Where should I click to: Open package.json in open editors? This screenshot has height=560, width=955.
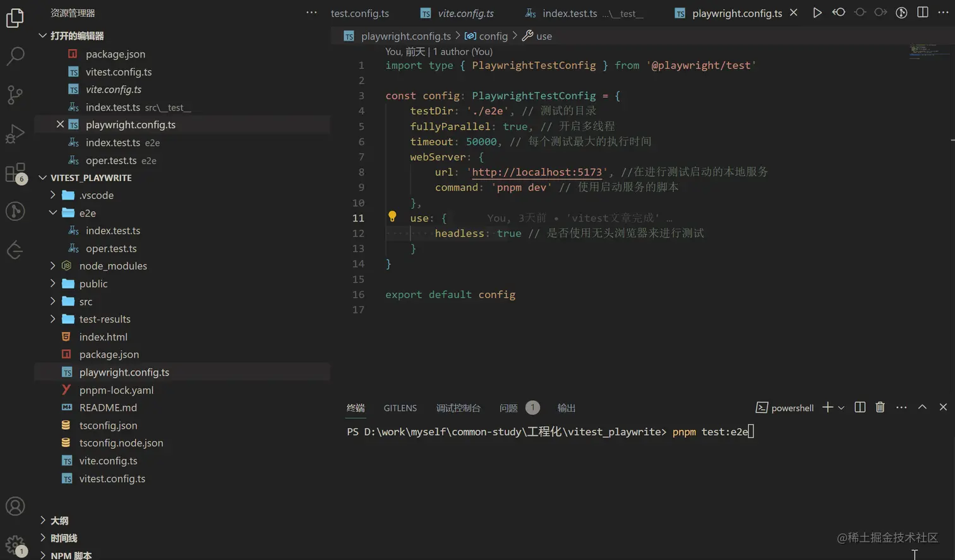115,54
